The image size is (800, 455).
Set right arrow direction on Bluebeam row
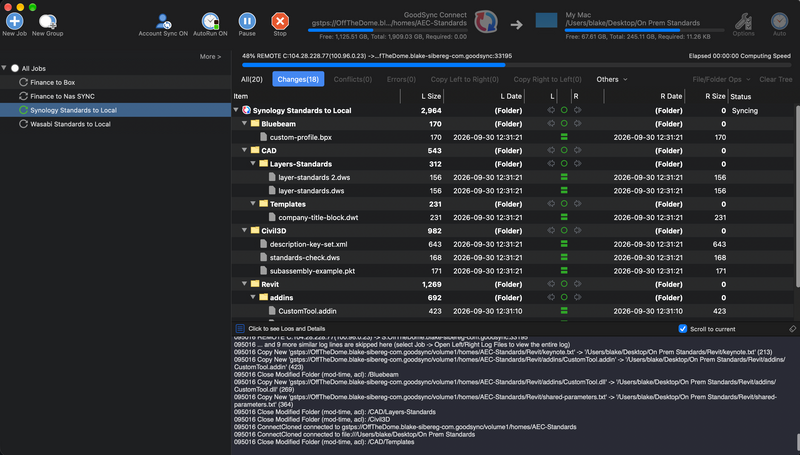(x=577, y=123)
